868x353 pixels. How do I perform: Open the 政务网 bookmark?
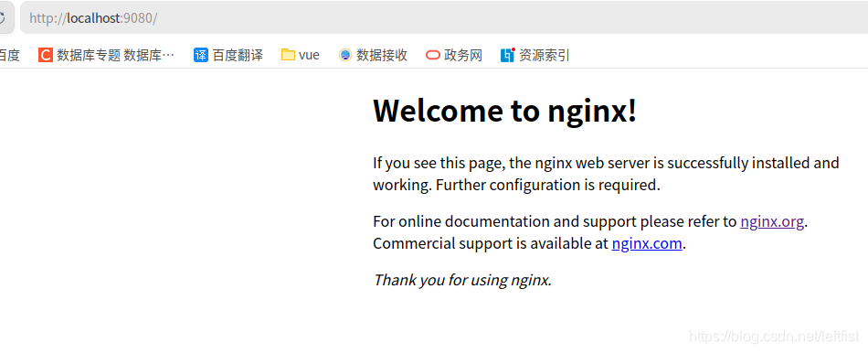[454, 55]
